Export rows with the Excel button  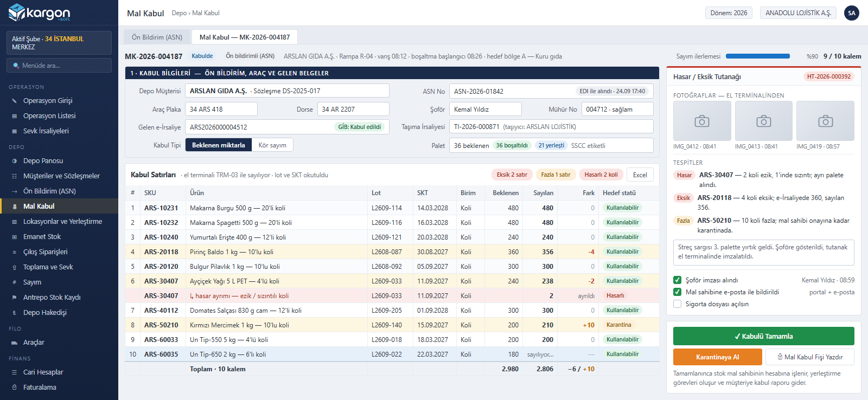pyautogui.click(x=640, y=175)
